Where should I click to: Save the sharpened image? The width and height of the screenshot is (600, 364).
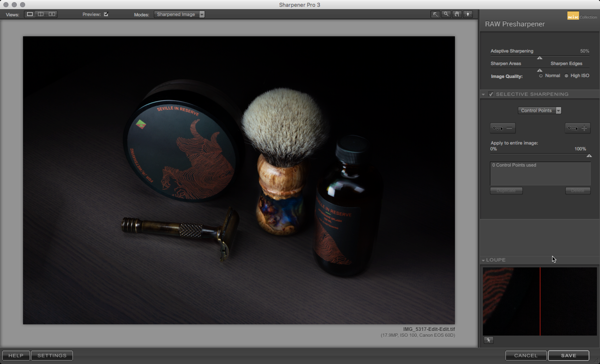pyautogui.click(x=569, y=356)
